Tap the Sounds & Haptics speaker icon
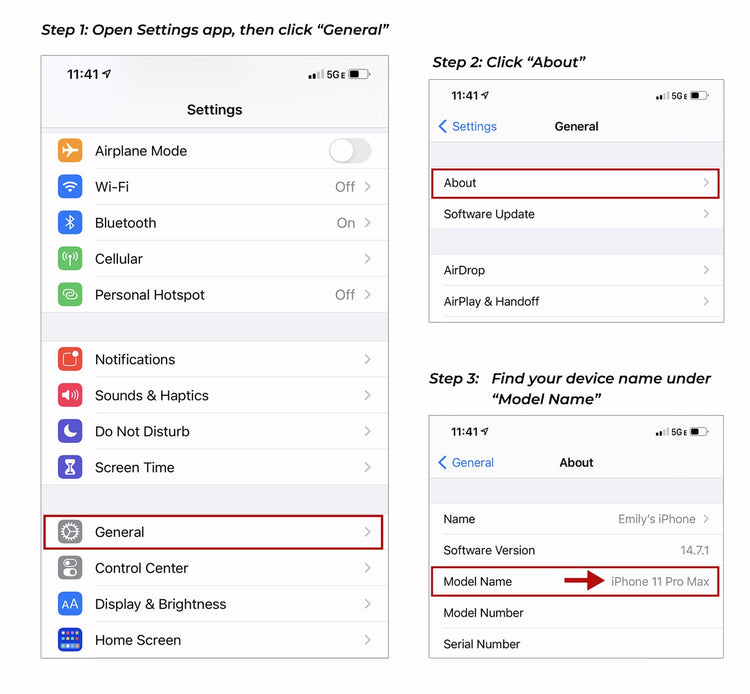750x694 pixels. 70,395
